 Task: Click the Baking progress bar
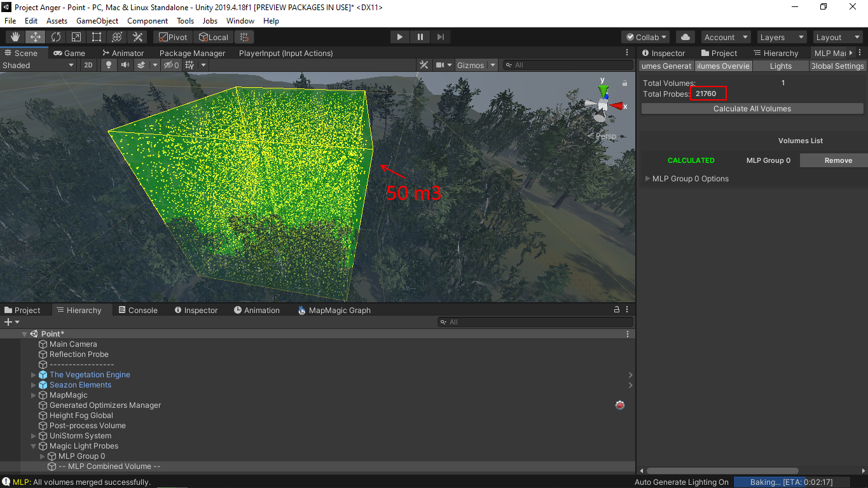click(x=792, y=482)
